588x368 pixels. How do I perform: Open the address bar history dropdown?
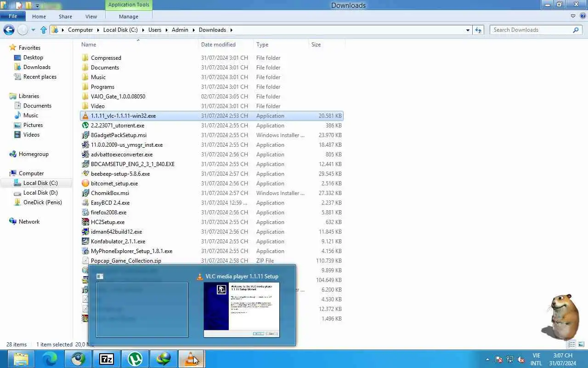pos(468,30)
